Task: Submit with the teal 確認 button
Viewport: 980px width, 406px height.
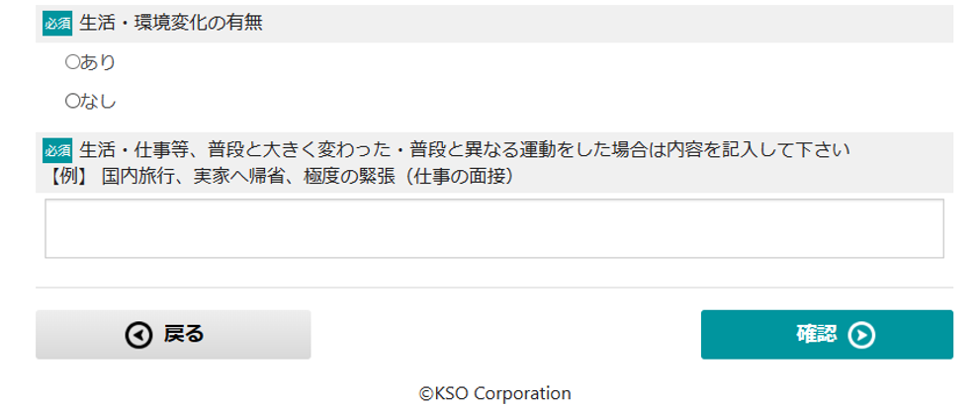Action: (x=827, y=335)
